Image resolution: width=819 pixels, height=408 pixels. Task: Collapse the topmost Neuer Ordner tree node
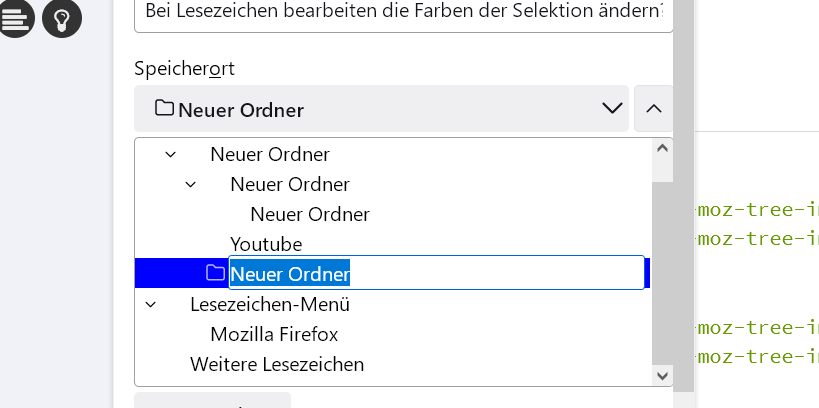click(171, 155)
